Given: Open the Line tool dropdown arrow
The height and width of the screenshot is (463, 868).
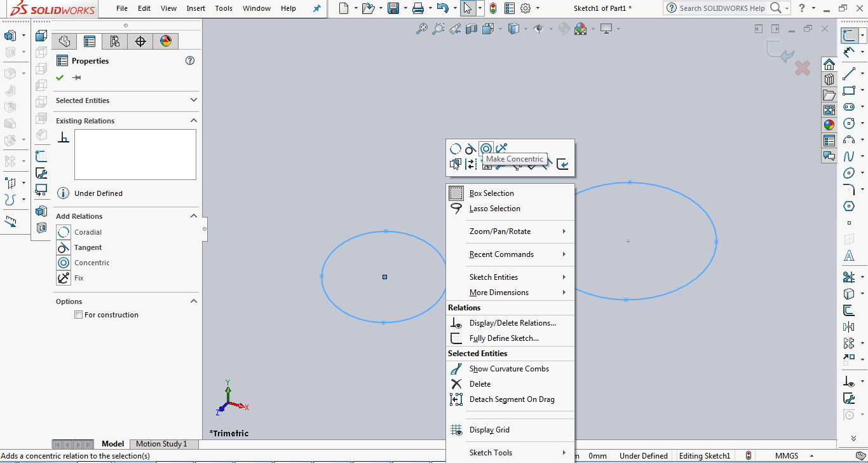Looking at the screenshot, I should pos(862,74).
